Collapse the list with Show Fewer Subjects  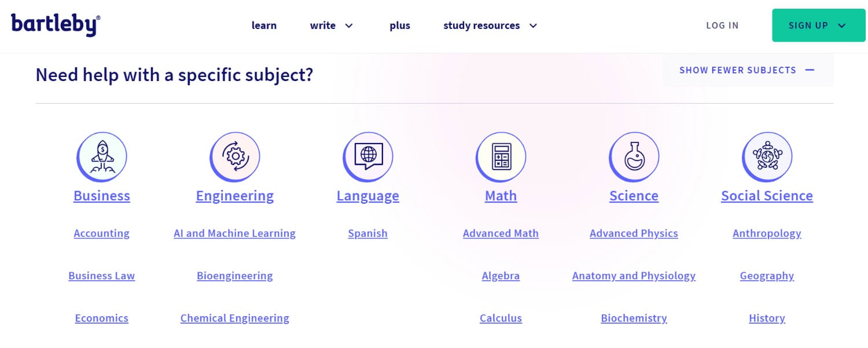click(x=748, y=70)
